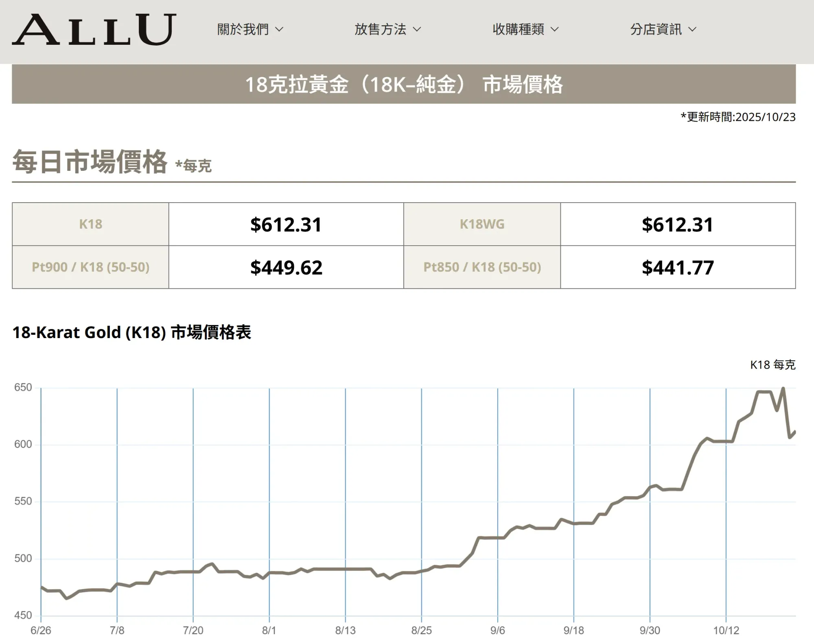Click the $449.62 price value

click(x=286, y=268)
